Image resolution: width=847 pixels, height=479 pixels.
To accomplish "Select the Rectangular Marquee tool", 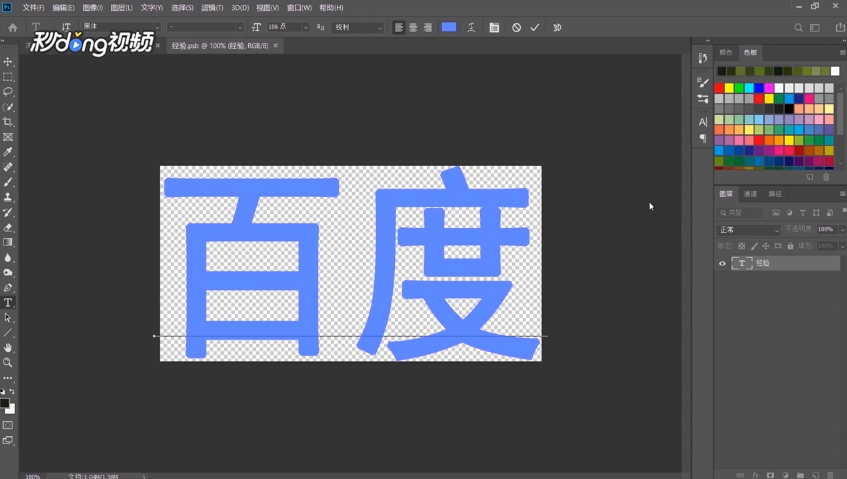I will (x=8, y=77).
